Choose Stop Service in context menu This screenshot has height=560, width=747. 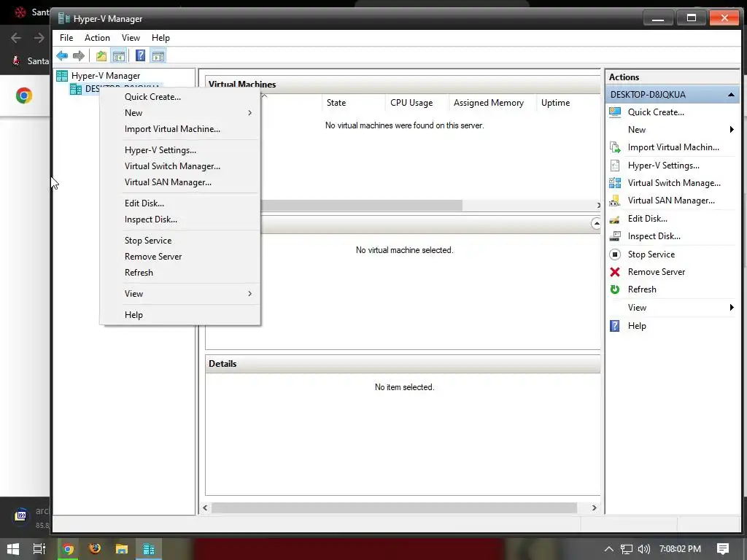[x=181, y=241]
